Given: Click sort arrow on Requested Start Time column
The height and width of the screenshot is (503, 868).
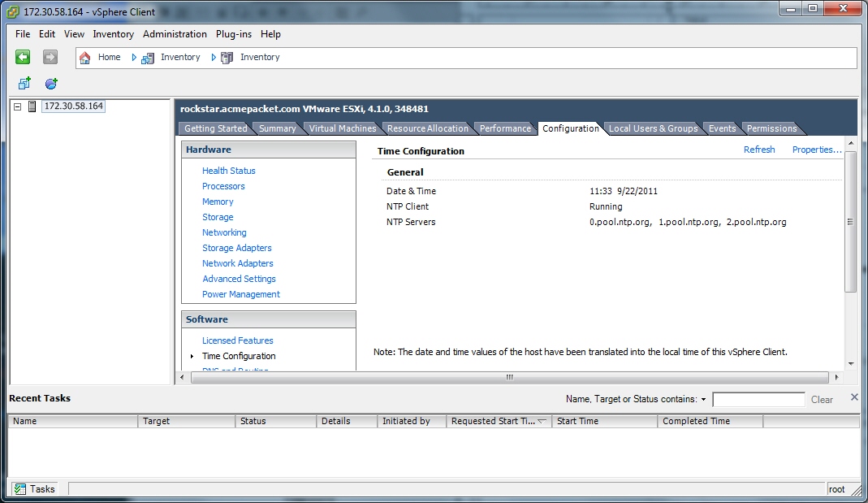Looking at the screenshot, I should pyautogui.click(x=542, y=421).
